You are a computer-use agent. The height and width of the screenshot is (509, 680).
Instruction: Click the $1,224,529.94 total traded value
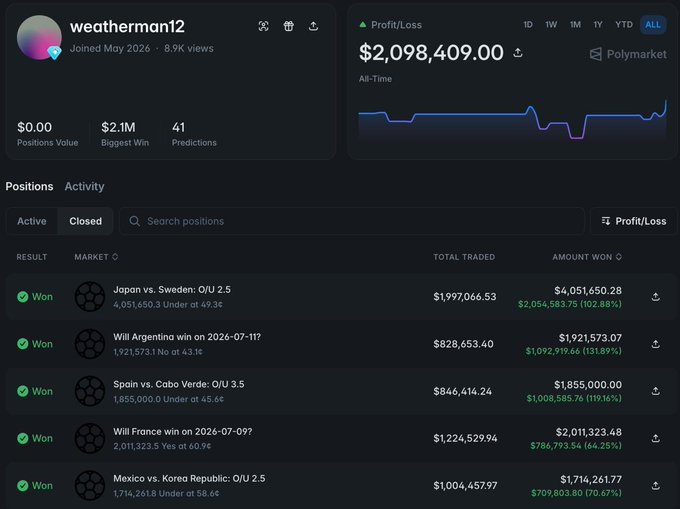(x=465, y=438)
